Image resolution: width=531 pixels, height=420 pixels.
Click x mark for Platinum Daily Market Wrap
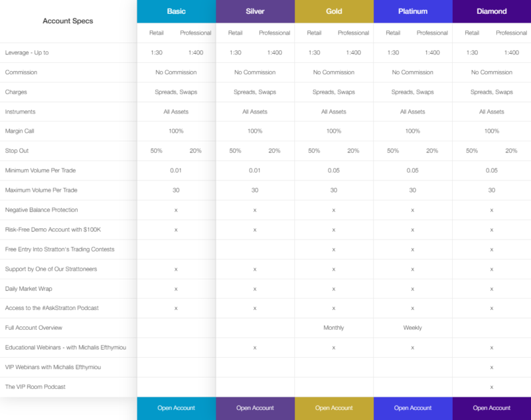tap(413, 289)
